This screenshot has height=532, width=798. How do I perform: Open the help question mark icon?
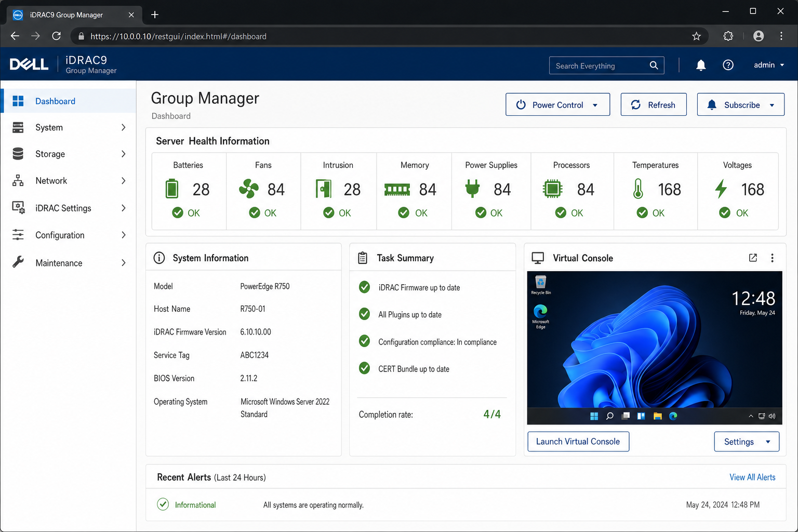(728, 65)
